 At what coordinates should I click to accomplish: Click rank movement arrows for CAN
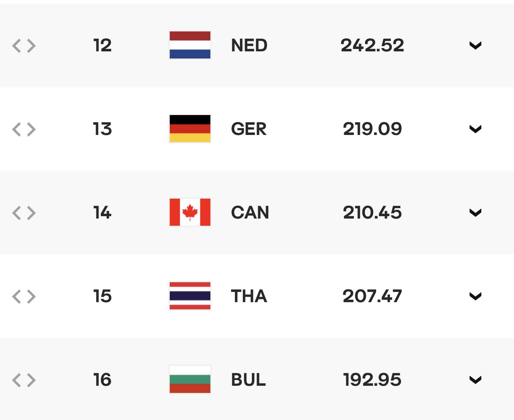coord(24,213)
